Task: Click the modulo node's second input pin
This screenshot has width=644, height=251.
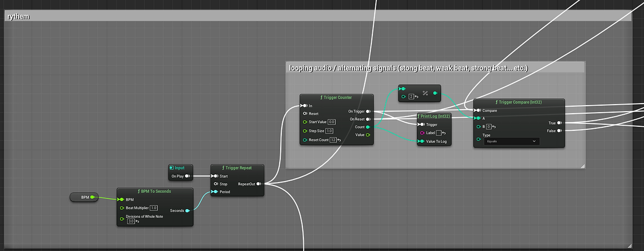Action: pyautogui.click(x=403, y=97)
